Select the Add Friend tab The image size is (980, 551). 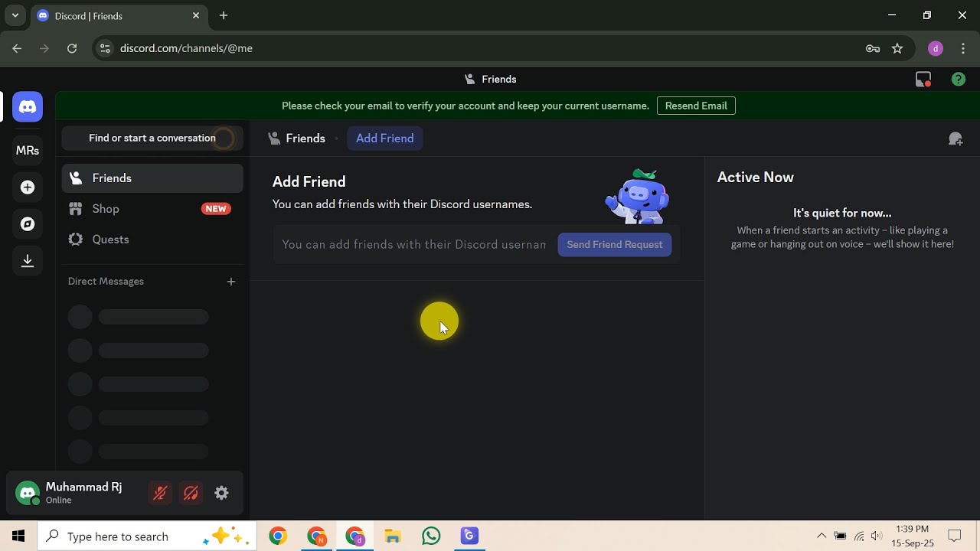coord(385,139)
